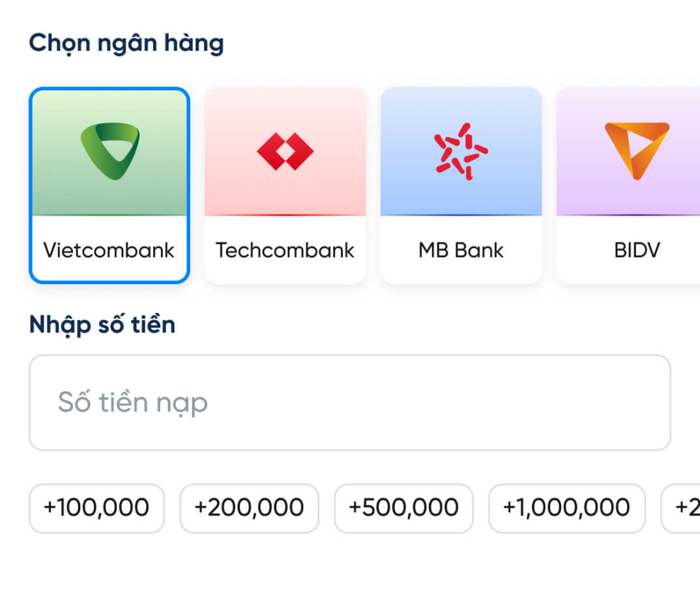Click the green Vietcombank logo
The width and height of the screenshot is (700, 614).
pyautogui.click(x=109, y=151)
